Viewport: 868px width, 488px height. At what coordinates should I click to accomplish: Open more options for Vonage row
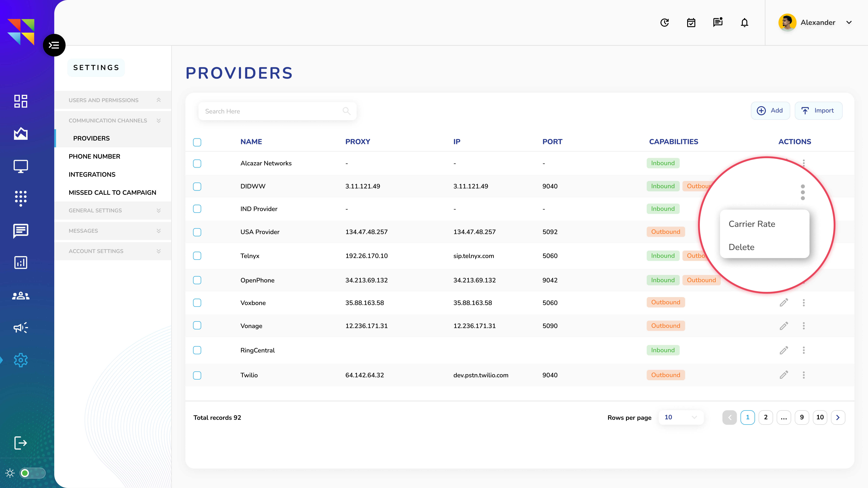[804, 326]
